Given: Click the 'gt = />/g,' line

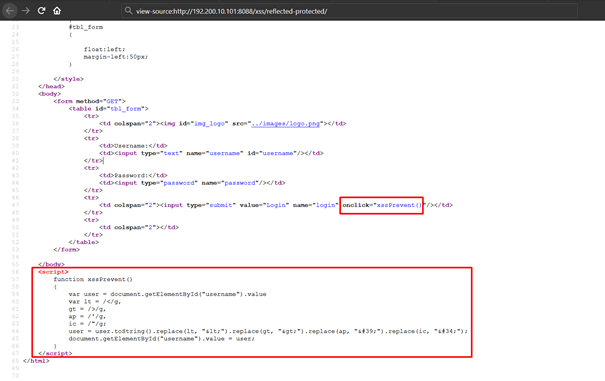Looking at the screenshot, I should click(87, 309).
